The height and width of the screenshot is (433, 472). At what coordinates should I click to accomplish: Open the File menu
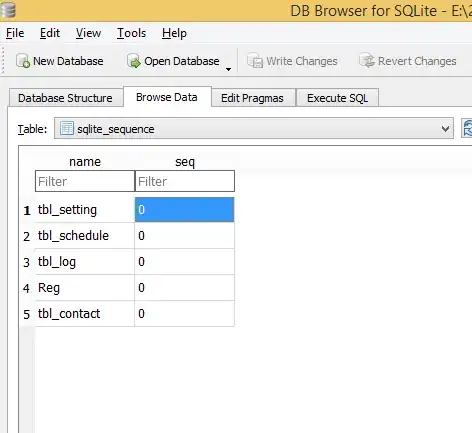pos(15,33)
